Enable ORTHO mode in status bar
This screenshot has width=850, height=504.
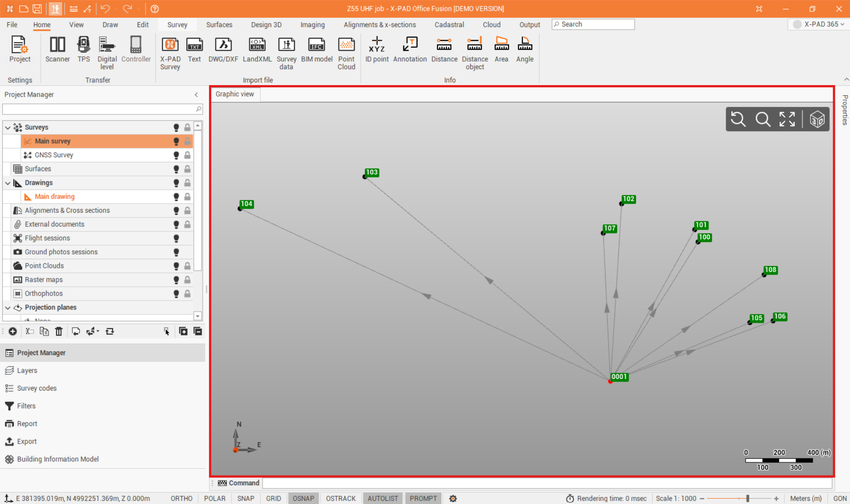pyautogui.click(x=181, y=498)
